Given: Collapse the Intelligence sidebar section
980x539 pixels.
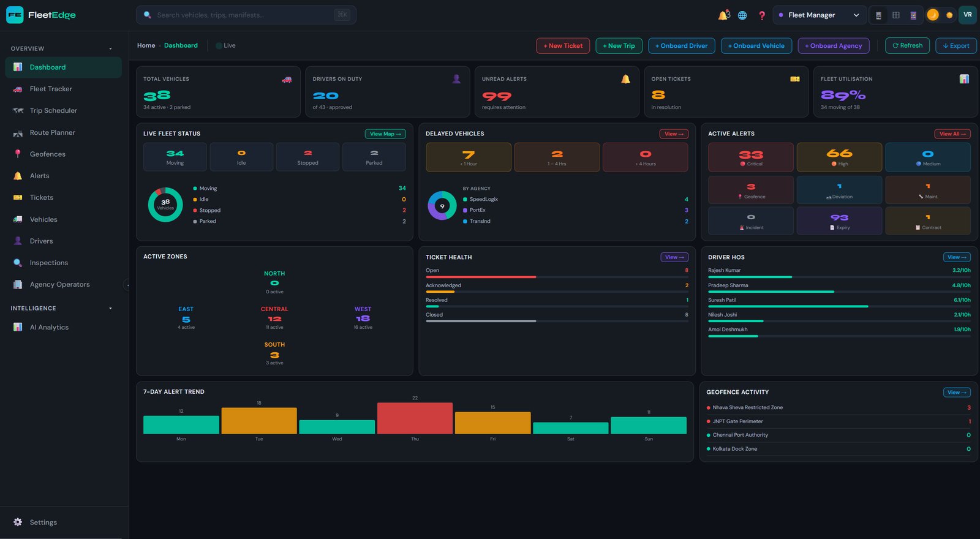Looking at the screenshot, I should coord(110,309).
